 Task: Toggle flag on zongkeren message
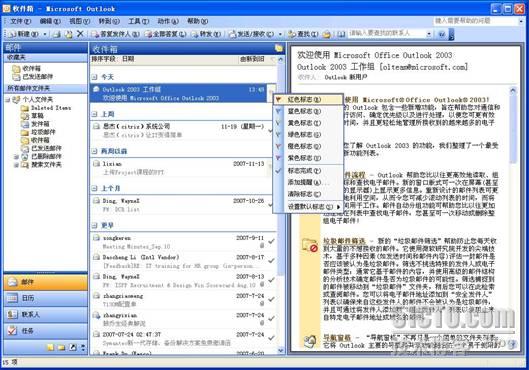[x=271, y=241]
